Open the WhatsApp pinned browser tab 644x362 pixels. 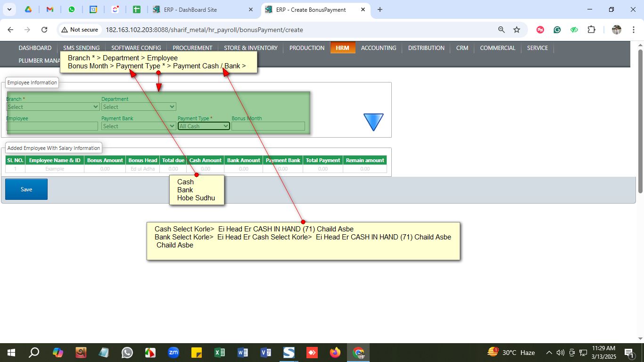72,9
